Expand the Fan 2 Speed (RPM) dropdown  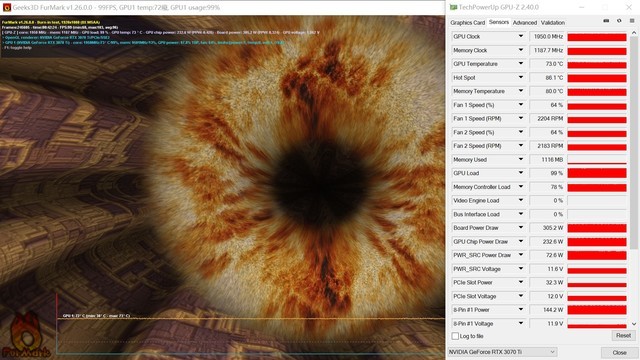(521, 146)
